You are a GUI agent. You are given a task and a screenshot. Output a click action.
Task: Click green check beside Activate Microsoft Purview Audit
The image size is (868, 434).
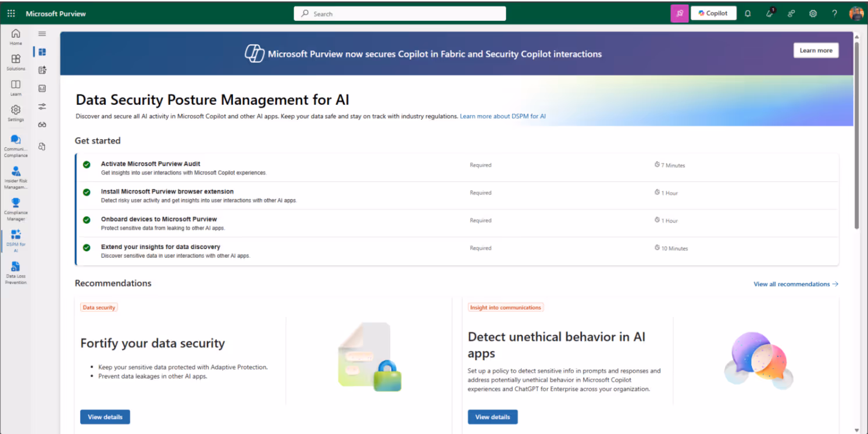coord(87,165)
